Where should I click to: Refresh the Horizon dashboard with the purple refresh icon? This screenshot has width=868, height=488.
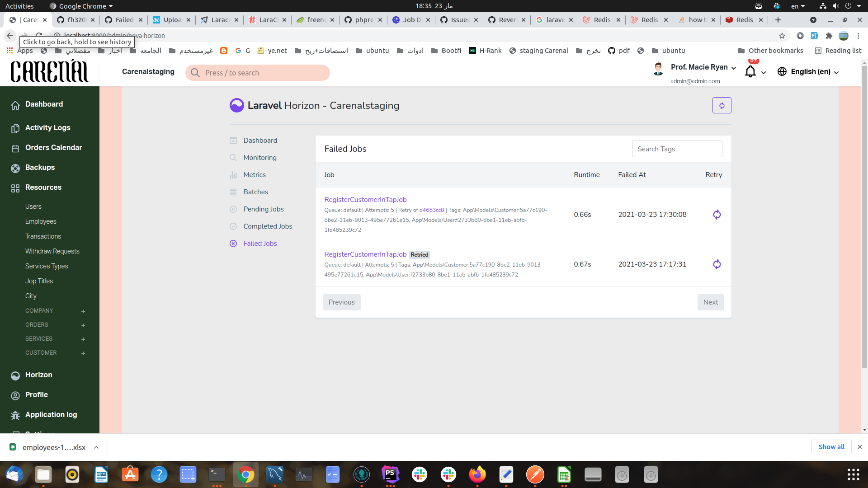click(x=722, y=105)
